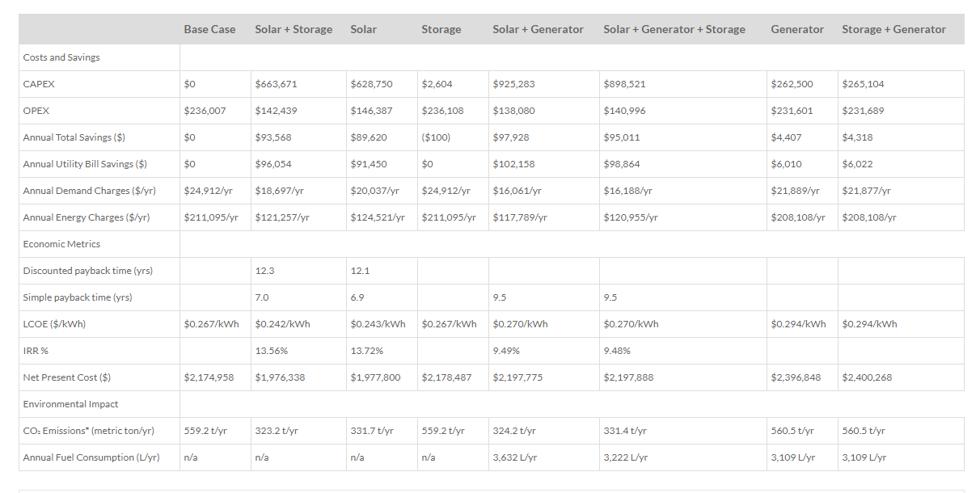This screenshot has width=980, height=493.
Task: Select the Solar + Storage column header
Action: click(292, 29)
